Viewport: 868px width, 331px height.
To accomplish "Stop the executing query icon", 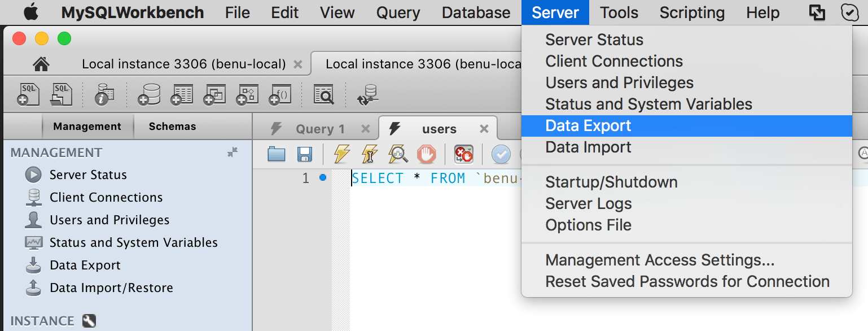I will [427, 154].
